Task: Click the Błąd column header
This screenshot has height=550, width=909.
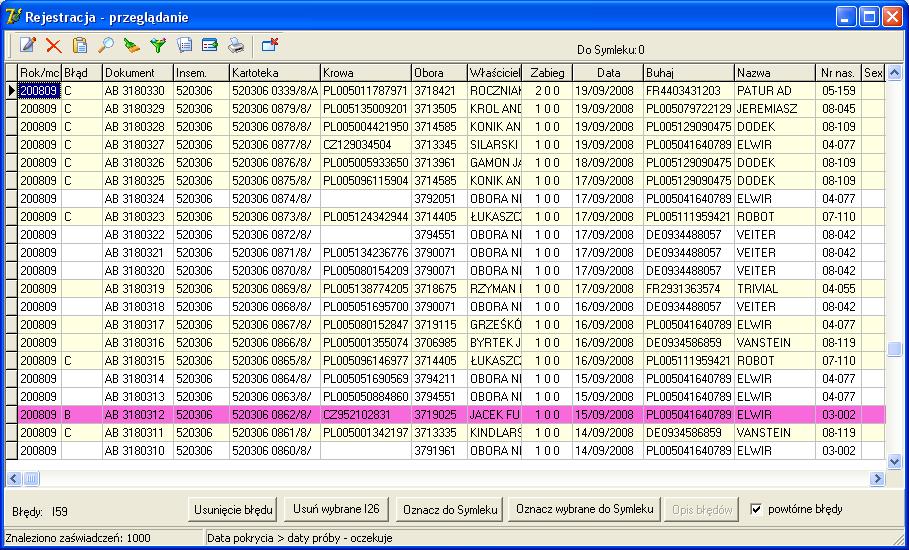Action: (82, 72)
